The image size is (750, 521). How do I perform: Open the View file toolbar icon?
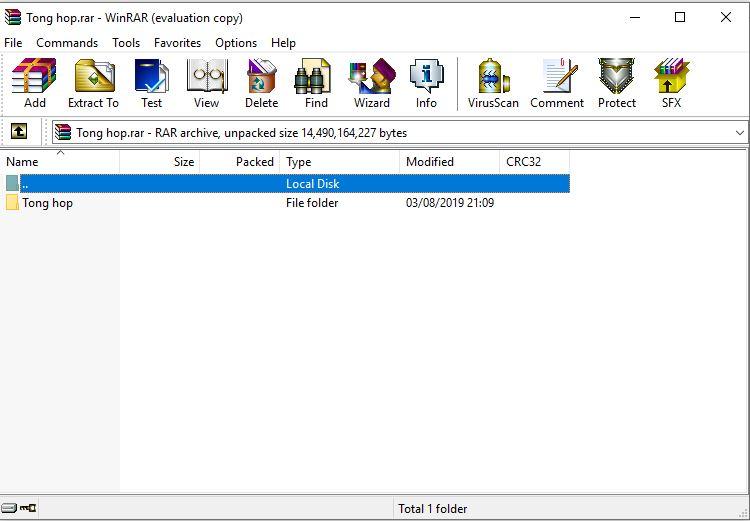(x=207, y=83)
